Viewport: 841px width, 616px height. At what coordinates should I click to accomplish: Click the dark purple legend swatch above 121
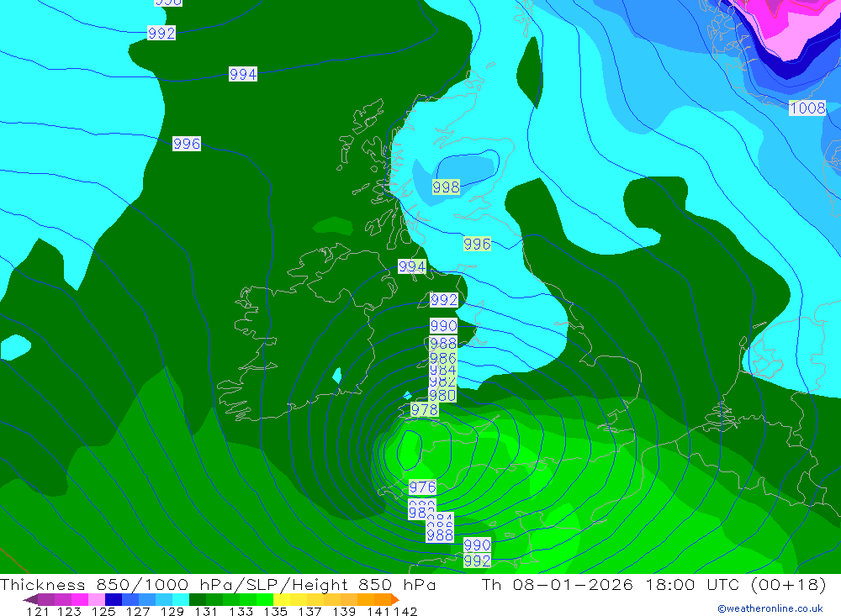coord(46,599)
